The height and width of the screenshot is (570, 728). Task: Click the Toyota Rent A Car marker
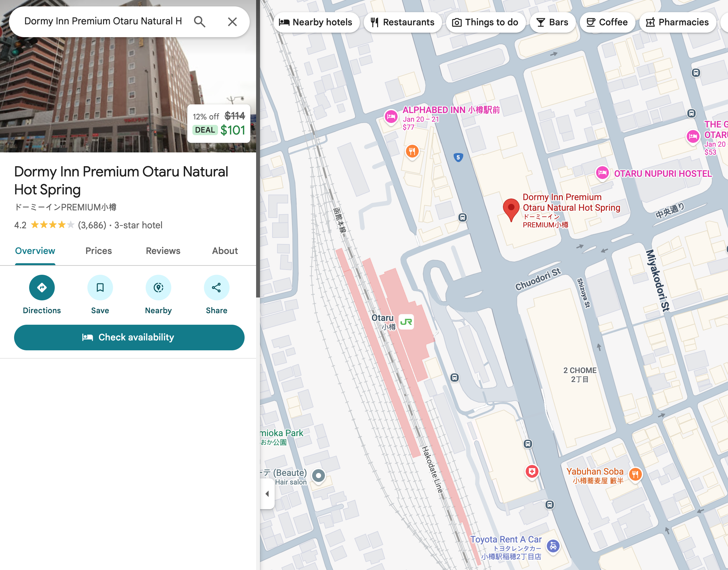coord(553,546)
